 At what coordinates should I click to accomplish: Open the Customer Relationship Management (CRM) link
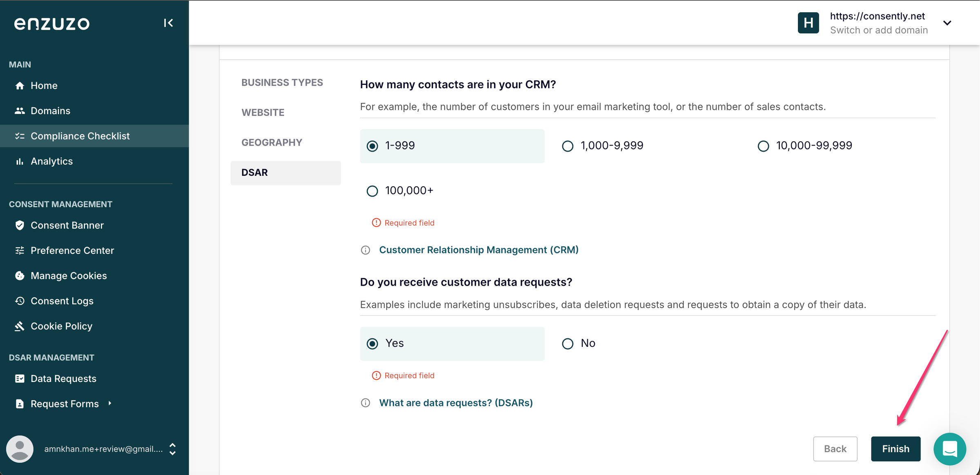pyautogui.click(x=479, y=250)
